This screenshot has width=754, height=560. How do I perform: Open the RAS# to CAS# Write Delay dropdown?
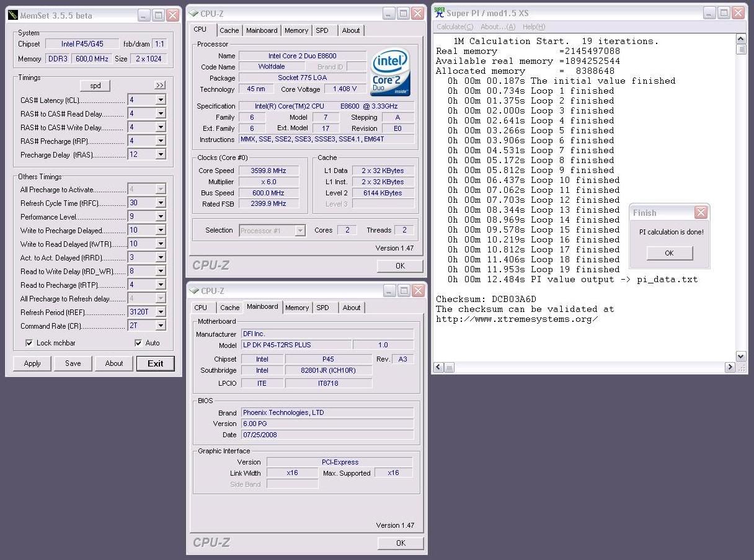tap(161, 127)
